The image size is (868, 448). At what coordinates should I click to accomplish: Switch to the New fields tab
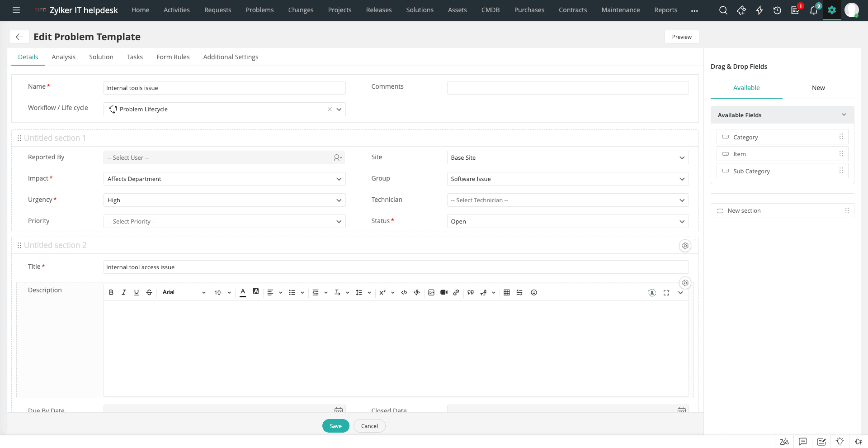818,88
